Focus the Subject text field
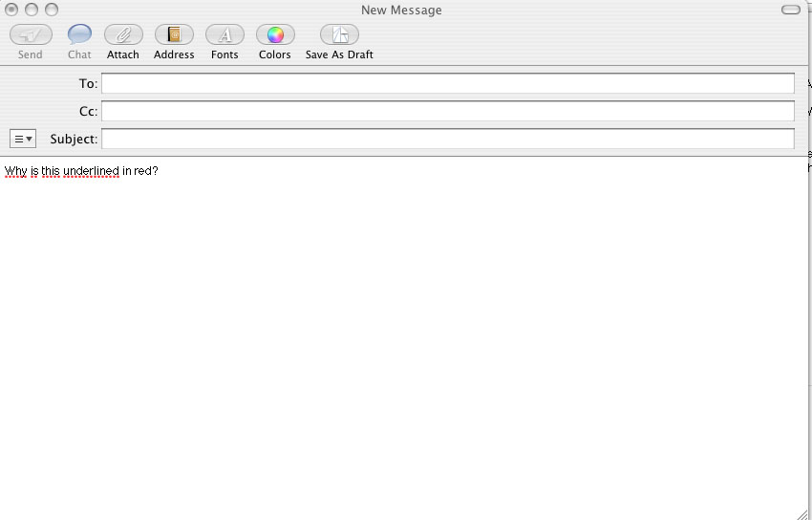Screen dimensions: 812x520 coord(447,139)
